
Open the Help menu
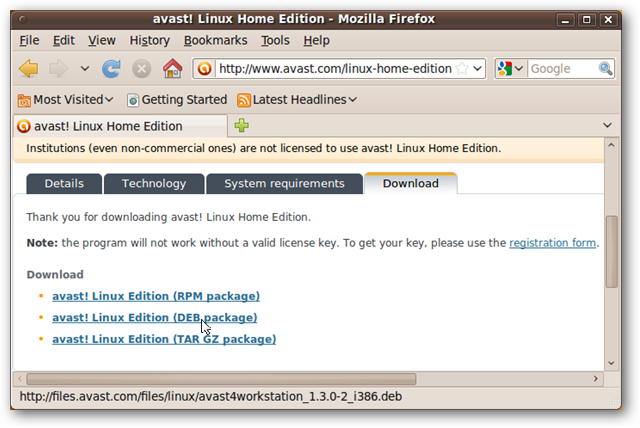click(316, 40)
